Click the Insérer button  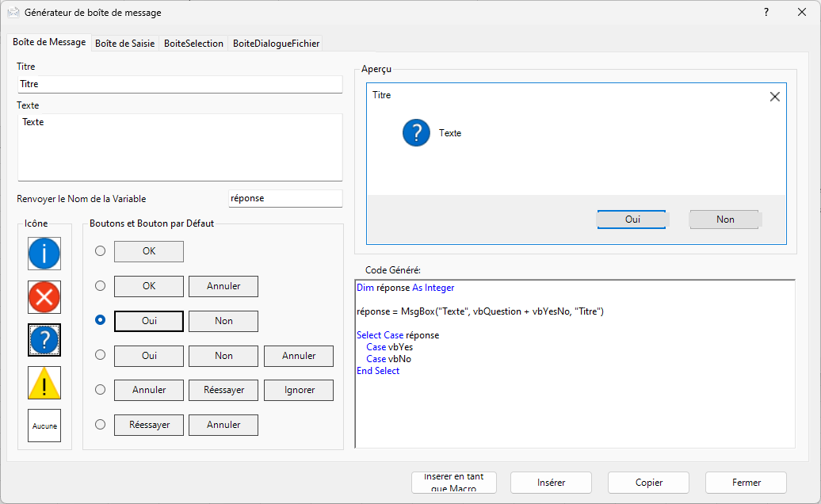tap(551, 483)
